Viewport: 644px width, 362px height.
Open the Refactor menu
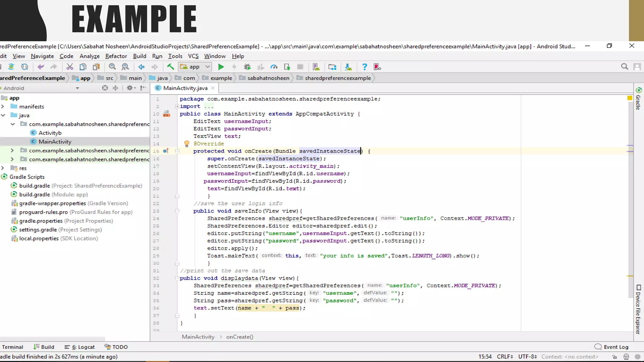(x=116, y=56)
